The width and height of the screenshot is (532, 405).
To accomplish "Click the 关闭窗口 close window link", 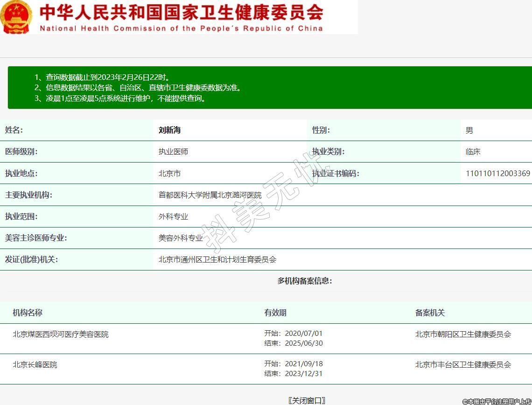I will click(x=307, y=400).
